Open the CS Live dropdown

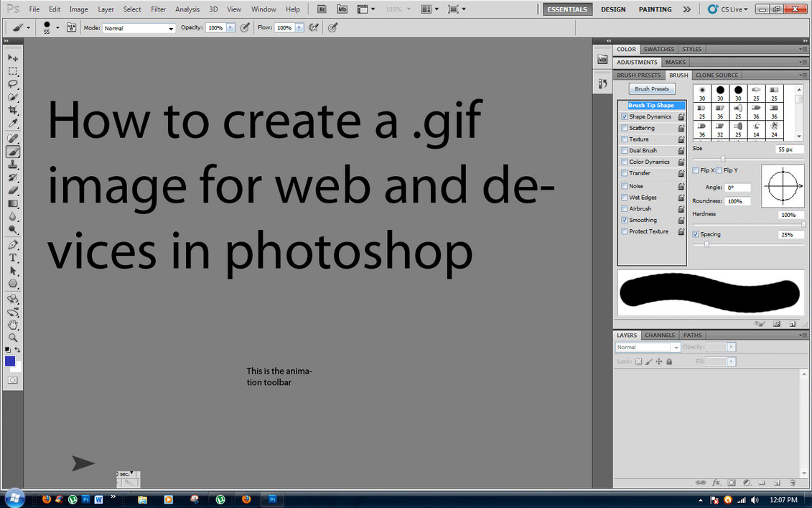[727, 9]
